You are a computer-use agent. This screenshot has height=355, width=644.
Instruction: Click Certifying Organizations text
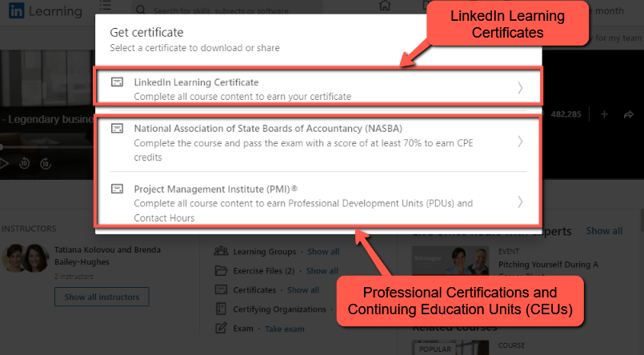click(x=279, y=309)
